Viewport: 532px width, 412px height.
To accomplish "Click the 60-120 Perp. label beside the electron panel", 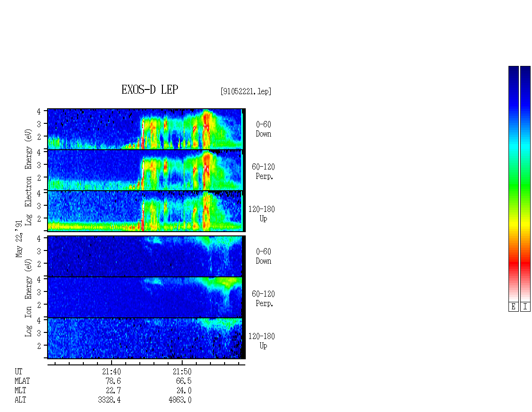I will tap(263, 171).
